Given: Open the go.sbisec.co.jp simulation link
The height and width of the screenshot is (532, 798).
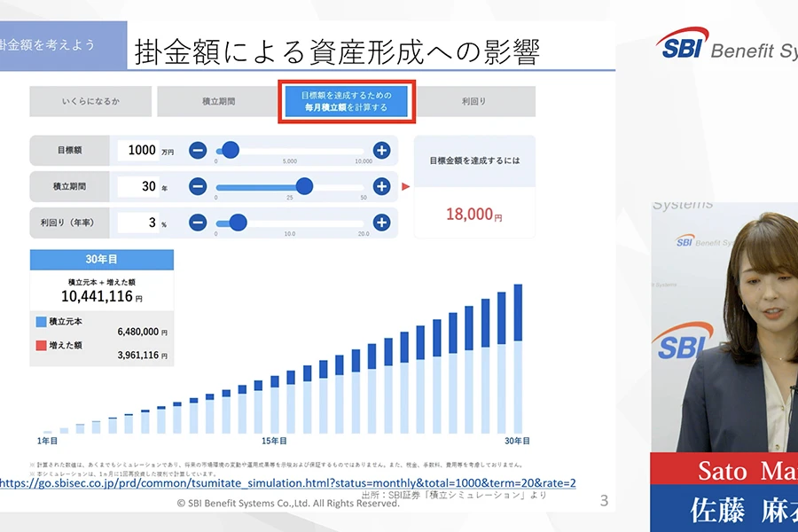Looking at the screenshot, I should (287, 482).
